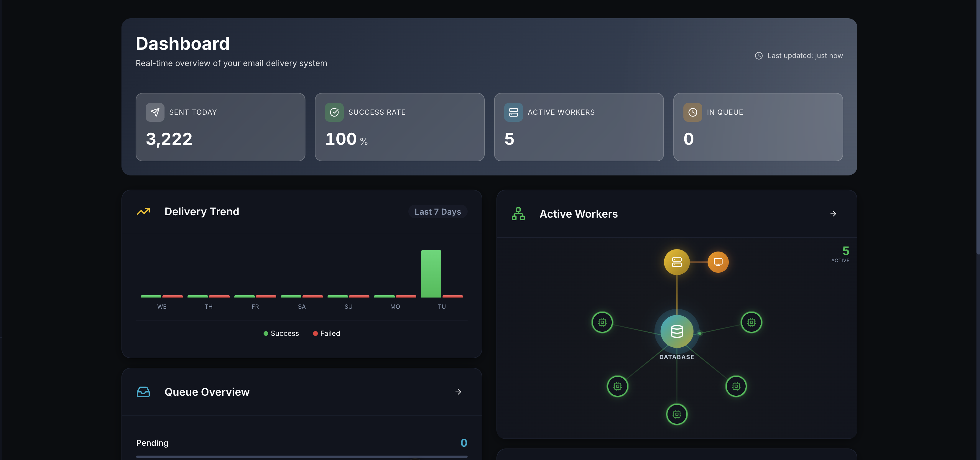Click the Pending progress bar
The image size is (980, 460).
click(x=301, y=456)
